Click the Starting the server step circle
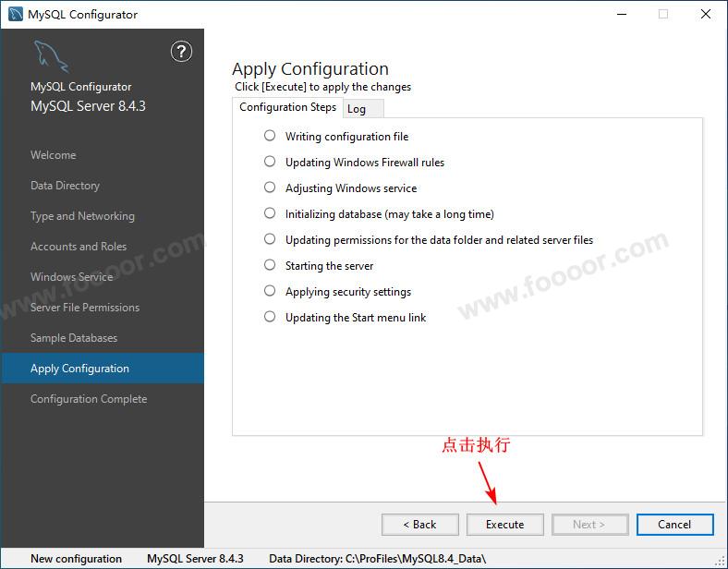Screen dimensions: 728x569 tap(270, 265)
